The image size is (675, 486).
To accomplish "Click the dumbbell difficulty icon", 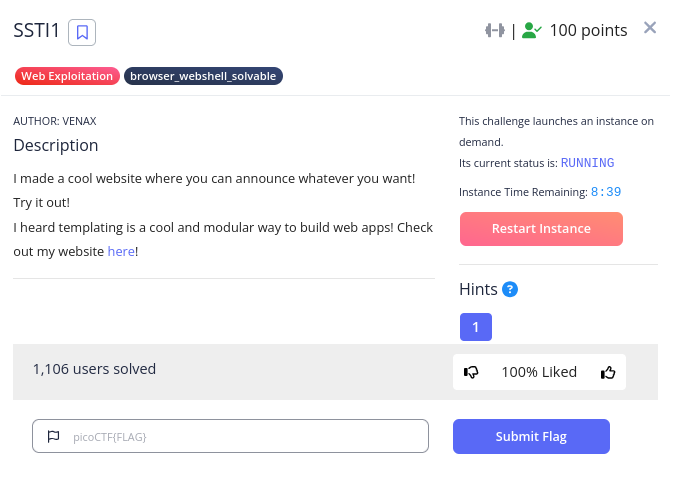I will 495,30.
